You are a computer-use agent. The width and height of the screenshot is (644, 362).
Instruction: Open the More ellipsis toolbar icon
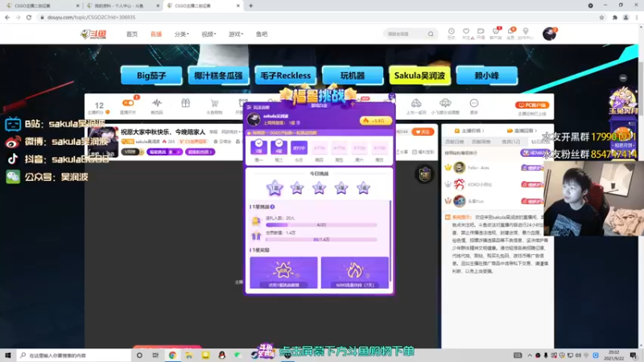(x=474, y=103)
